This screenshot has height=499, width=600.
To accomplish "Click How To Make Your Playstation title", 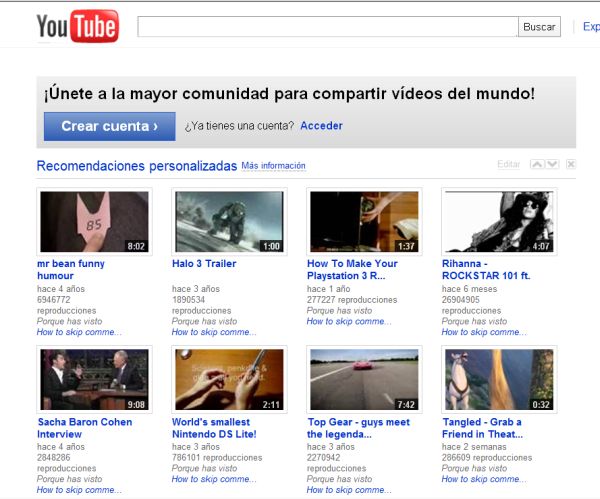I will (x=352, y=269).
